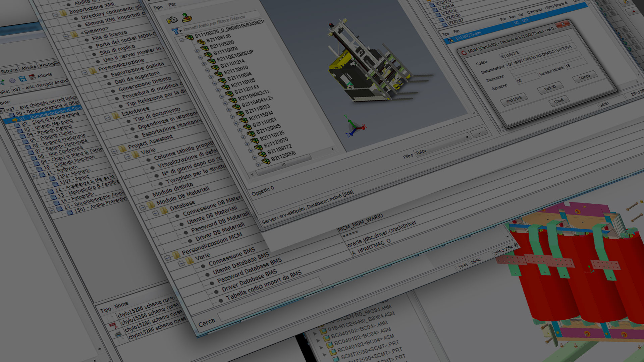
Task: Click the folder icon of 02 - Studi di Progettazione
Action: tap(17, 125)
